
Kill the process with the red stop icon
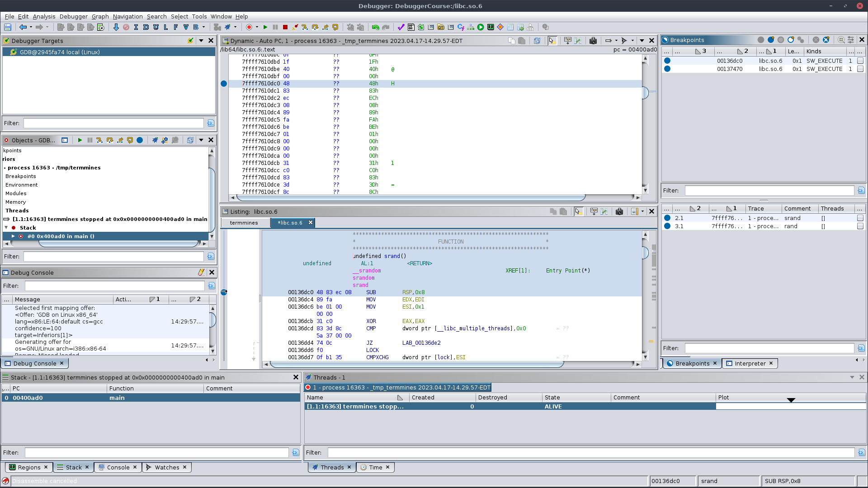coord(285,27)
